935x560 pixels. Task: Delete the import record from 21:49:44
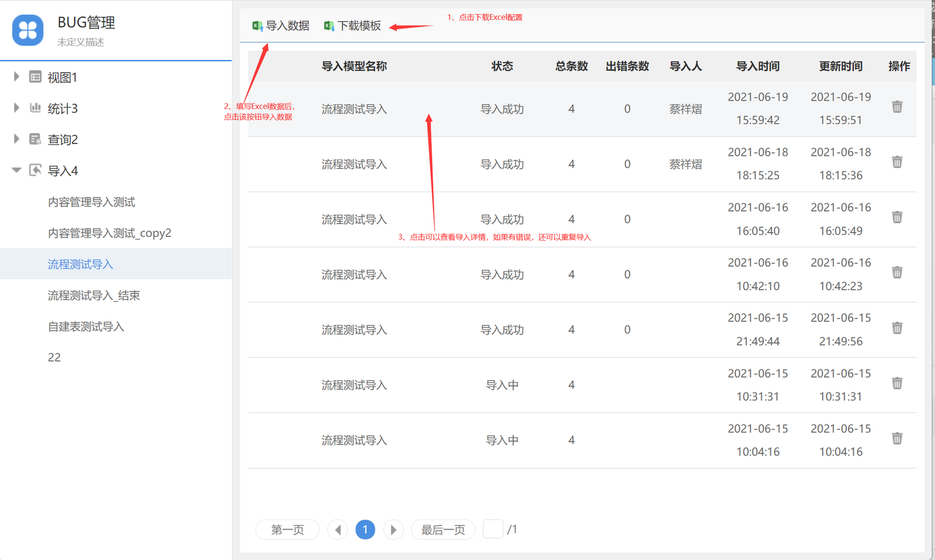click(x=897, y=328)
